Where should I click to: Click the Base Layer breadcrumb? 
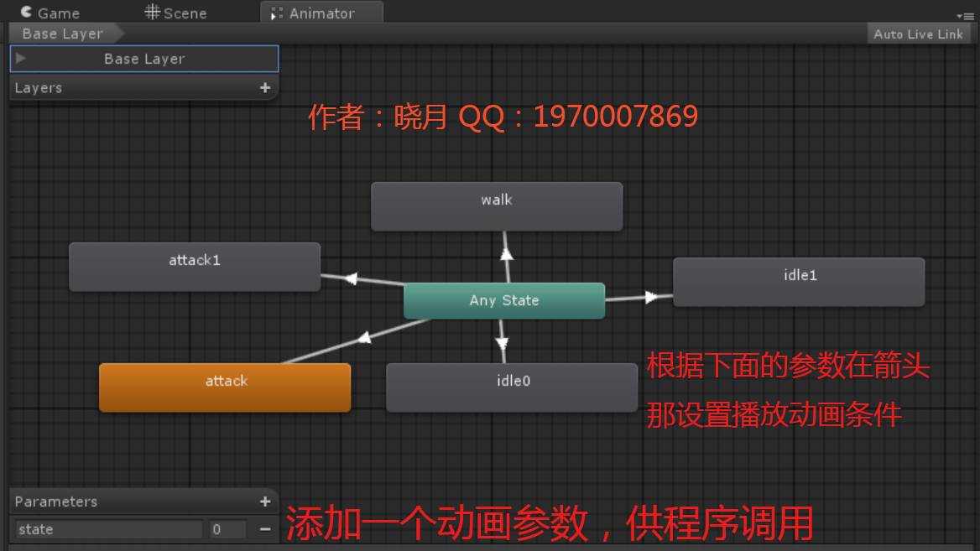point(63,34)
